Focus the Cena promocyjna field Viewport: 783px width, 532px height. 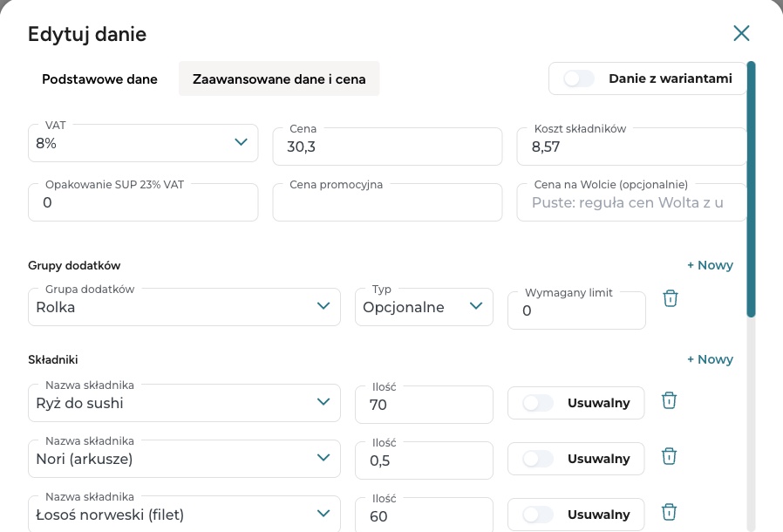click(387, 202)
